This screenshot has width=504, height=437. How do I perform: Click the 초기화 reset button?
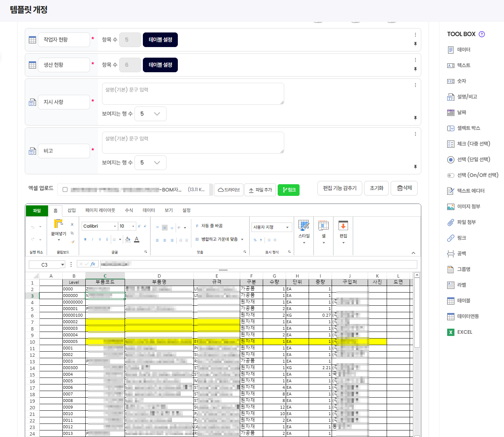(376, 188)
